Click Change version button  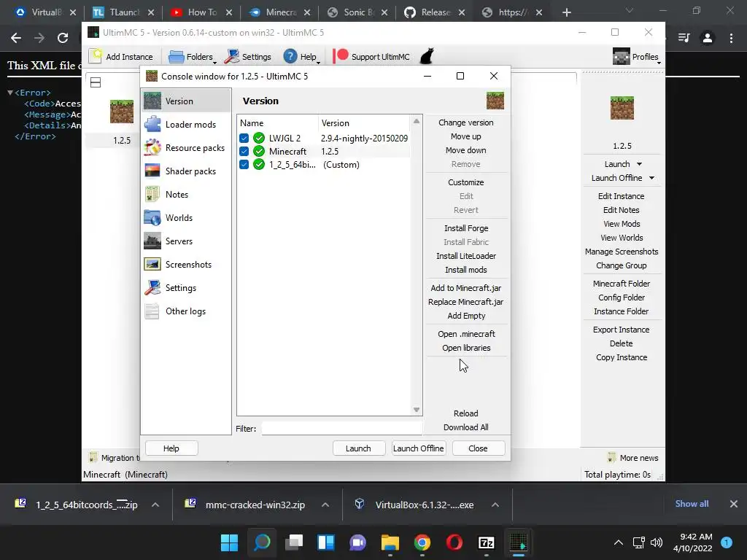coord(466,122)
